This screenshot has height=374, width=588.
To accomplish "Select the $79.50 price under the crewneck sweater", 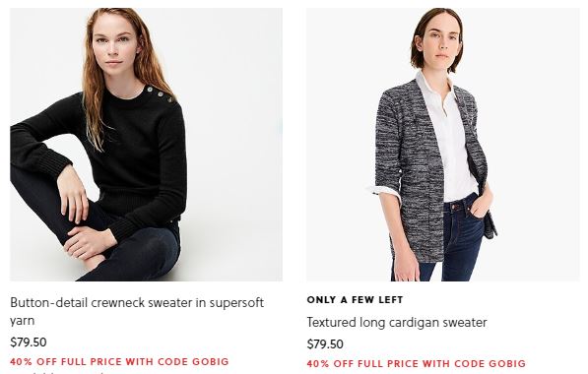I will coord(29,343).
